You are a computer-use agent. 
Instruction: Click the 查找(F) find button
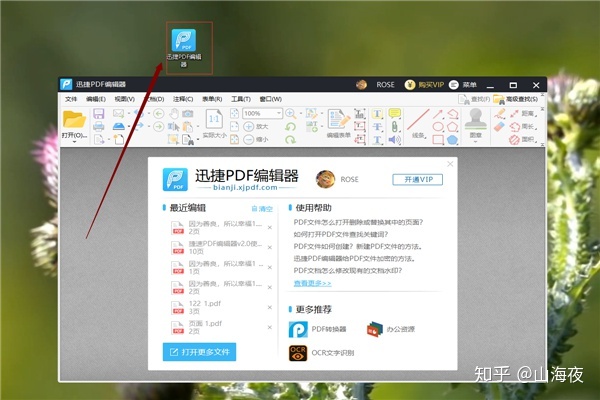coord(474,100)
